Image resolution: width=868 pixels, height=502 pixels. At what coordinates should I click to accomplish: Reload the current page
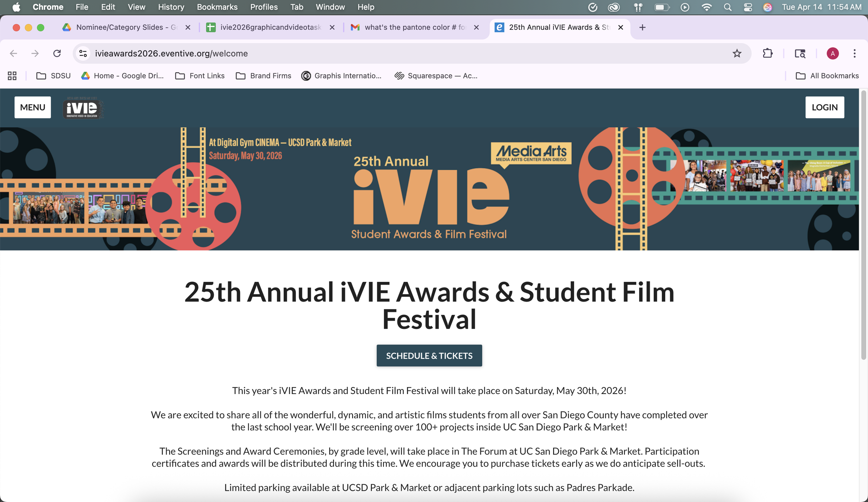(x=57, y=53)
